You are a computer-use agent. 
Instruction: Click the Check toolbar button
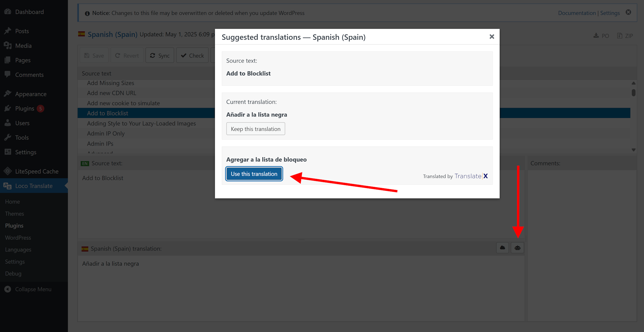coord(192,55)
